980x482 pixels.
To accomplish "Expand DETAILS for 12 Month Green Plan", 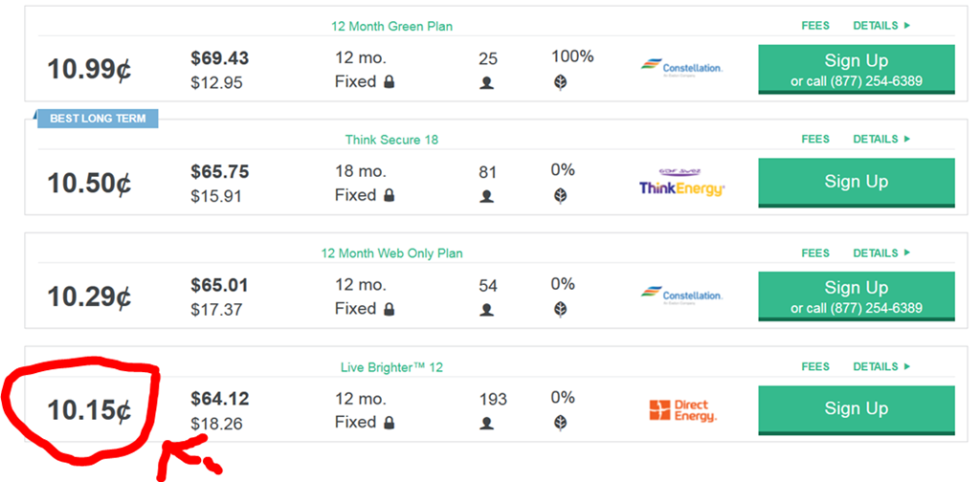I will [x=880, y=26].
